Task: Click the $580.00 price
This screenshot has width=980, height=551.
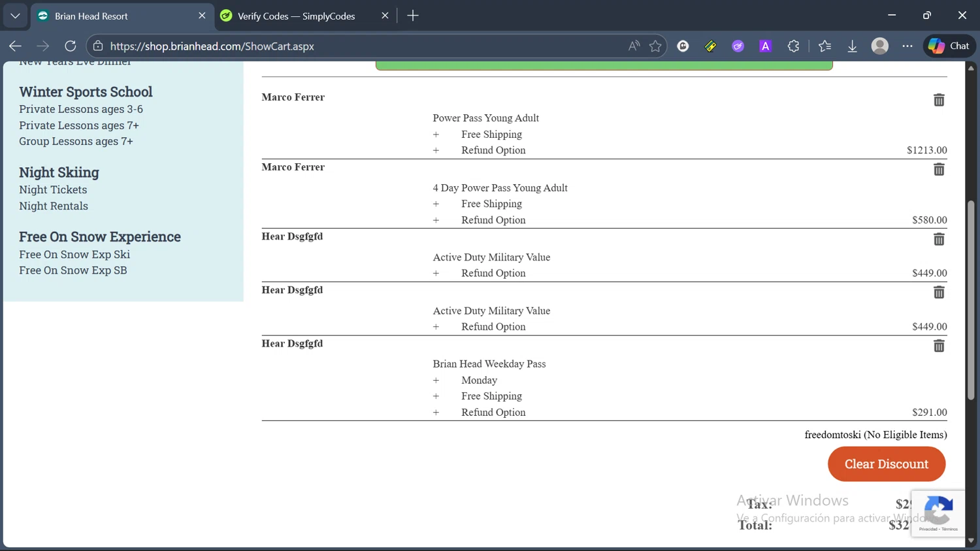Action: 930,220
